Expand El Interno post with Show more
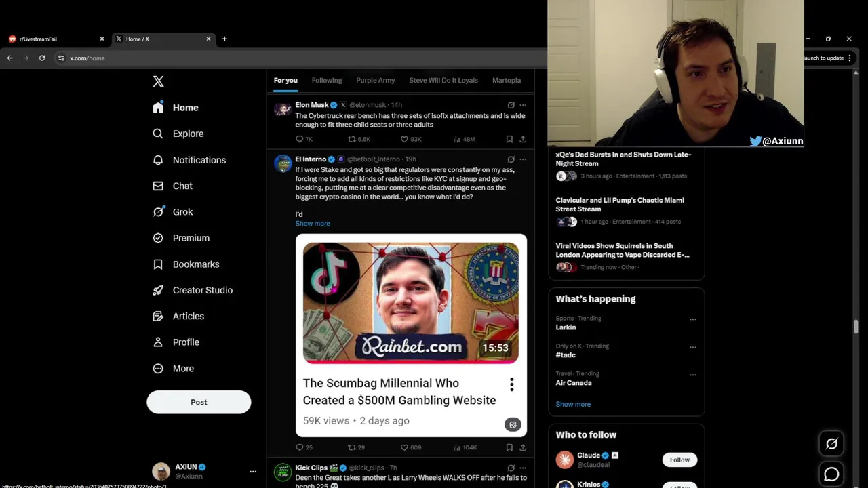868x488 pixels. tap(313, 223)
